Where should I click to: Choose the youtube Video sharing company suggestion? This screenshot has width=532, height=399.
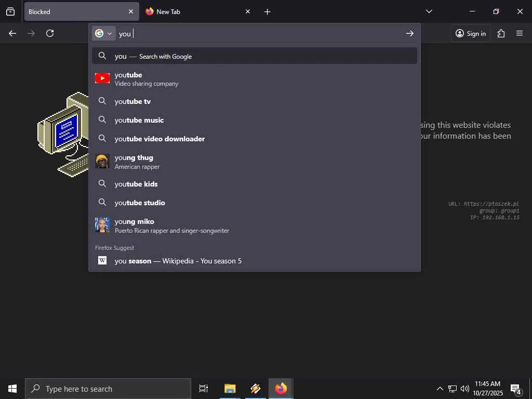pyautogui.click(x=255, y=79)
